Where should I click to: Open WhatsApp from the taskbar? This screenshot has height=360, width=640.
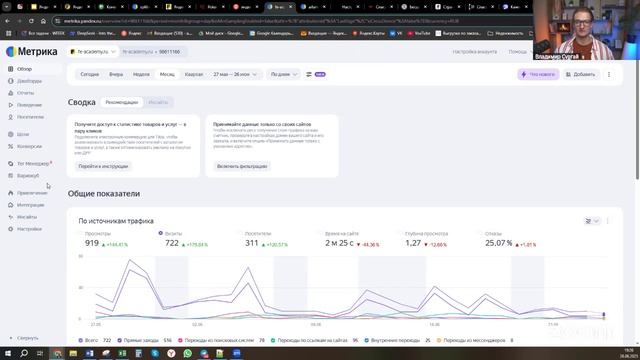(x=187, y=353)
